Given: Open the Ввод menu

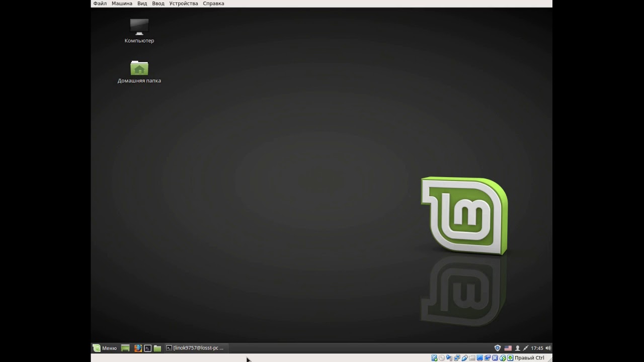Looking at the screenshot, I should 158,4.
